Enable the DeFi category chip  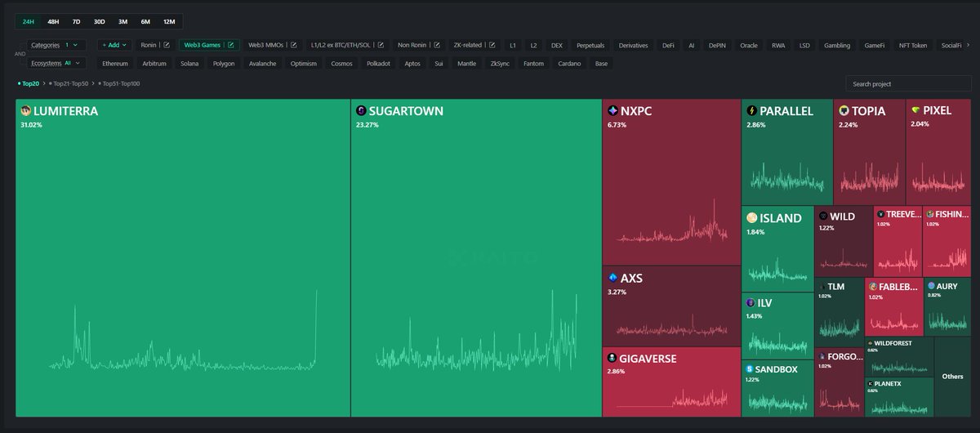point(669,45)
